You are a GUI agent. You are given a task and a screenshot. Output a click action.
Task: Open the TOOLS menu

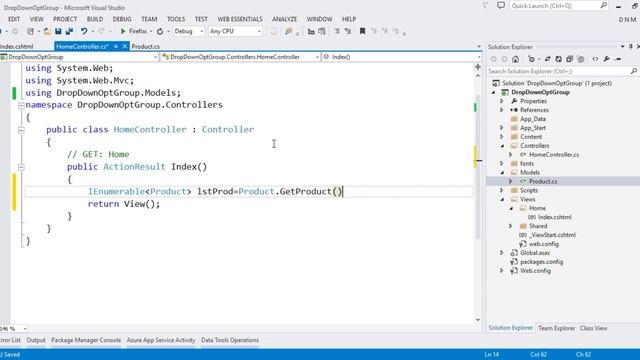[176, 19]
